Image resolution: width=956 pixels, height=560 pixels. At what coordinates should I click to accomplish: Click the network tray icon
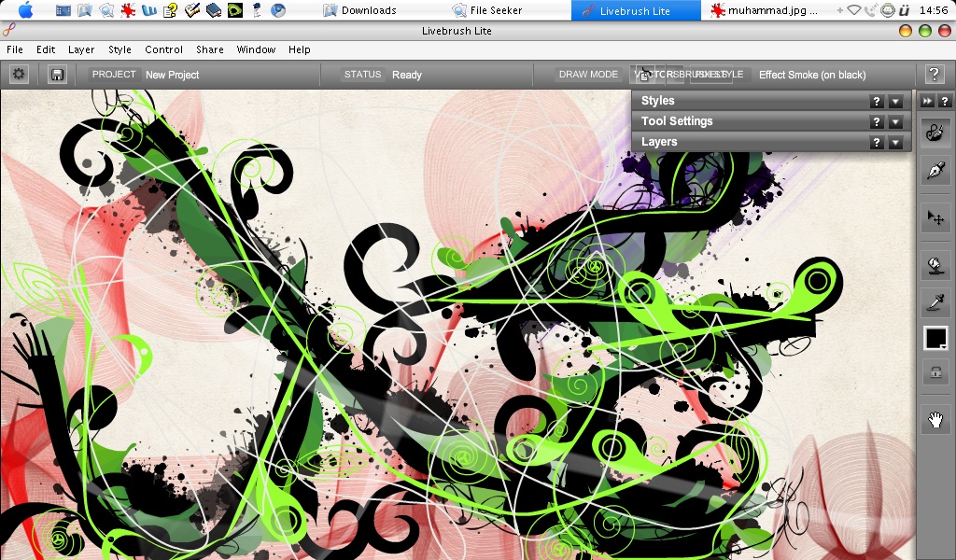855,9
